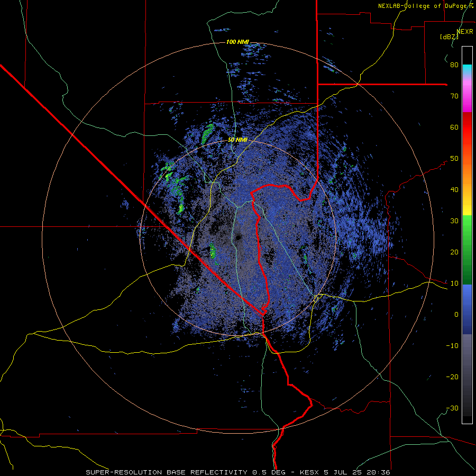This screenshot has width=476, height=476.
Task: Click the NEXR product label
Action: (x=464, y=31)
